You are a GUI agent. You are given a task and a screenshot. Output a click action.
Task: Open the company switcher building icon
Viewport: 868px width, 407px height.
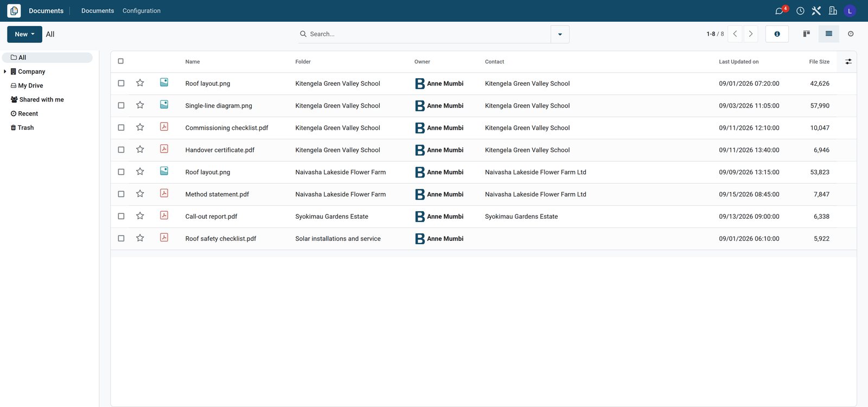833,11
